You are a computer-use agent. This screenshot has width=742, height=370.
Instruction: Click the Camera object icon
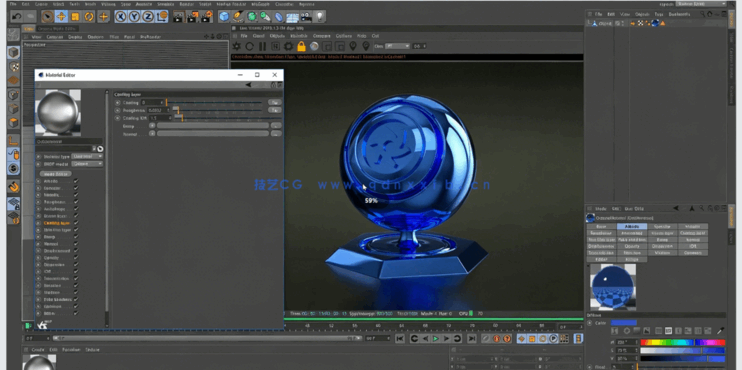pos(307,18)
